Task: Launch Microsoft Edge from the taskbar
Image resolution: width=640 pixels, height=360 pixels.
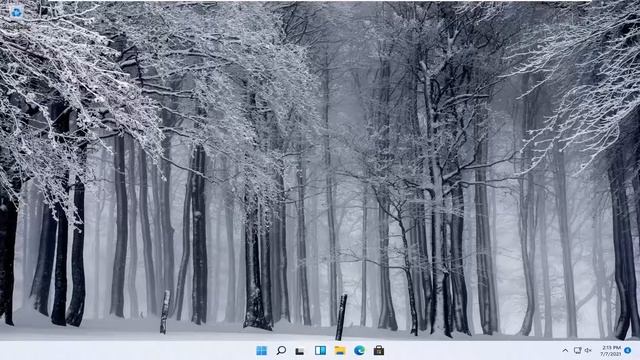Action: pos(359,350)
